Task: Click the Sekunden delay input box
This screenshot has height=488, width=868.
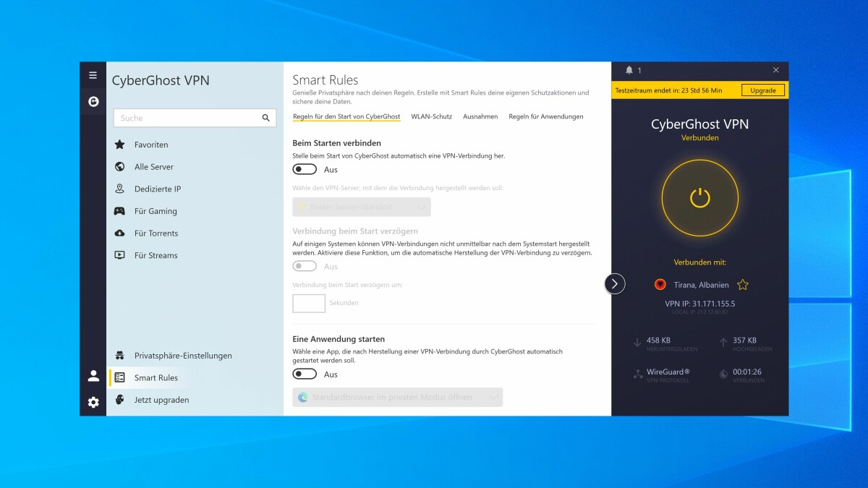Action: tap(309, 303)
